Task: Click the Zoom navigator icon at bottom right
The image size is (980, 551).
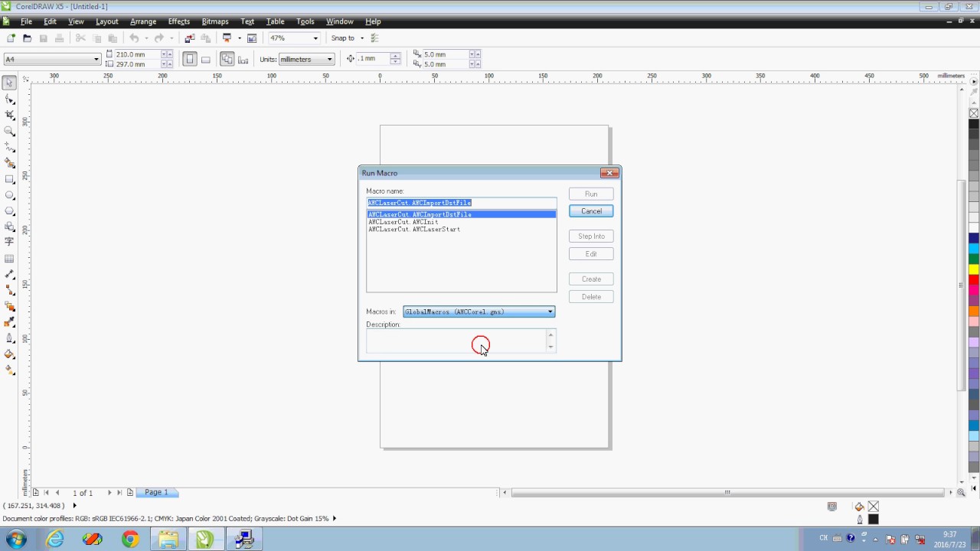Action: point(961,493)
